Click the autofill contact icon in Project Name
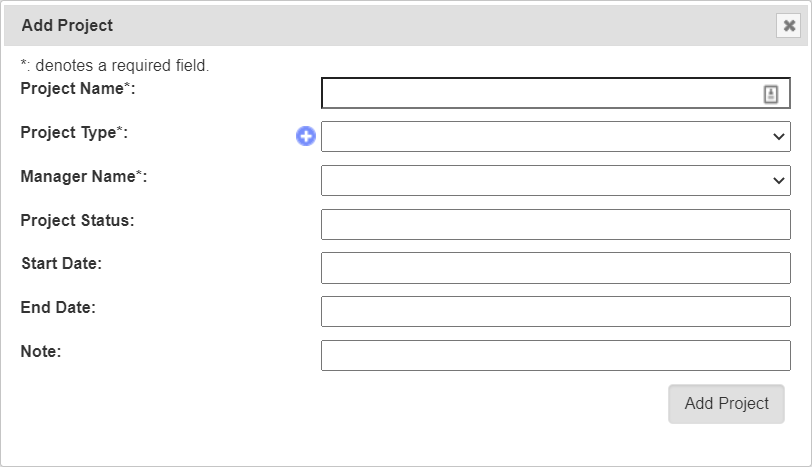This screenshot has width=812, height=467. pos(771,94)
